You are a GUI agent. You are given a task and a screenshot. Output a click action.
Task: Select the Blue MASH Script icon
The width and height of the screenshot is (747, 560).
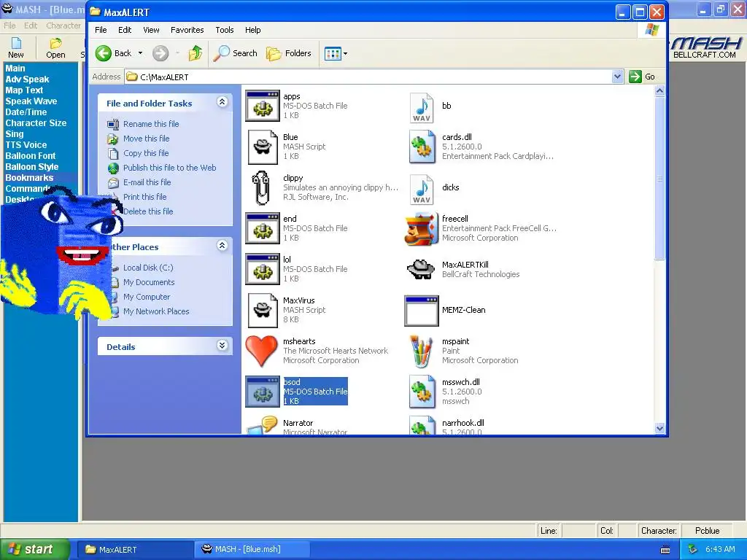[262, 147]
